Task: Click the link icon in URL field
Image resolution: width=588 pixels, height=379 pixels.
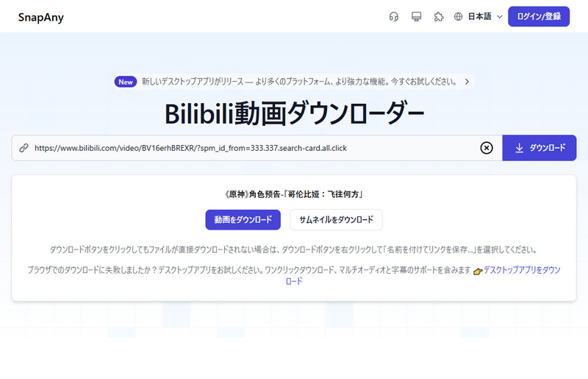Action: 24,148
